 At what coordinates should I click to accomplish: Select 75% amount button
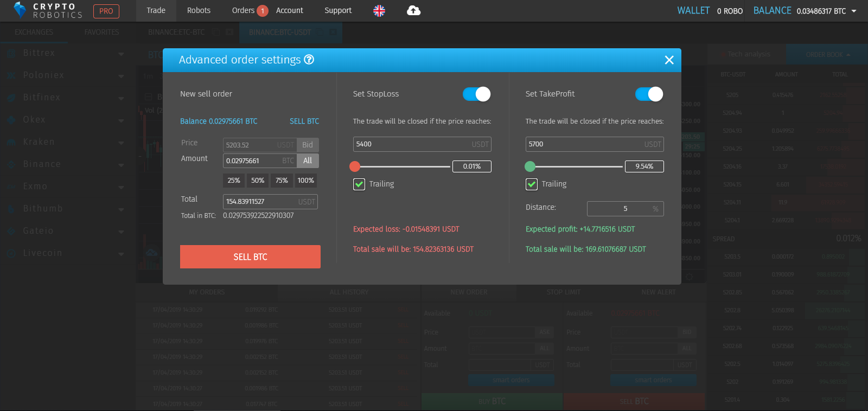click(282, 181)
